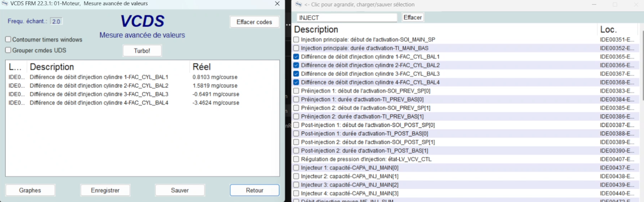This screenshot has height=202, width=644.
Task: Close the VCDS Mesure avancée window
Action: point(277,3)
